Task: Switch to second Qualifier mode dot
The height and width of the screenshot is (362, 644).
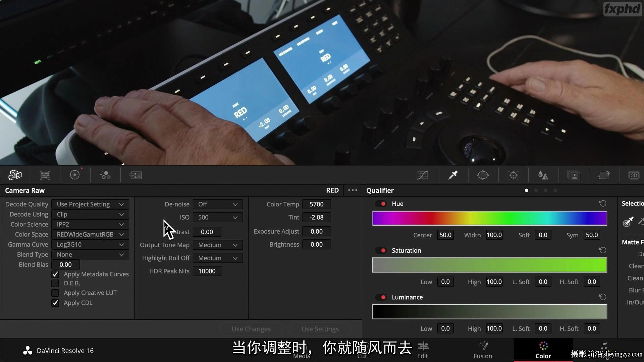Action: pos(536,190)
